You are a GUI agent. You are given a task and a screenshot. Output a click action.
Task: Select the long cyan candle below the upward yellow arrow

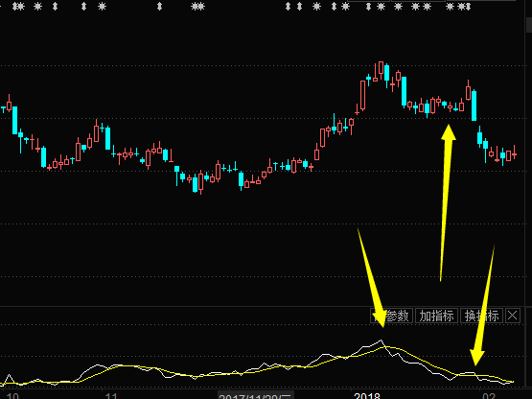[x=474, y=106]
